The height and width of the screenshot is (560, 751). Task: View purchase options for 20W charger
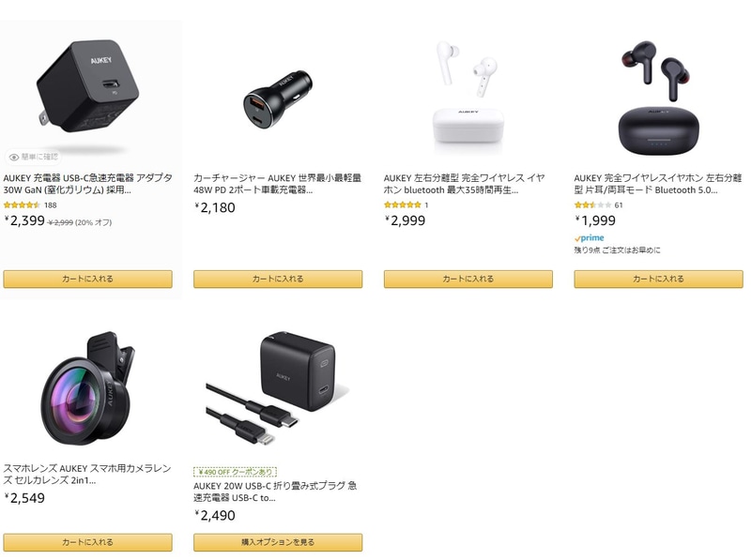(278, 542)
